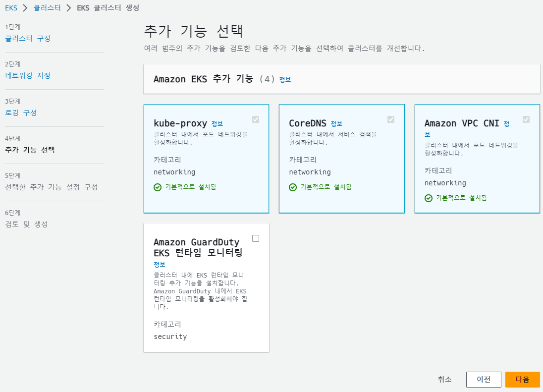Open Amazon VPC CNI 정보 link

coord(506,124)
